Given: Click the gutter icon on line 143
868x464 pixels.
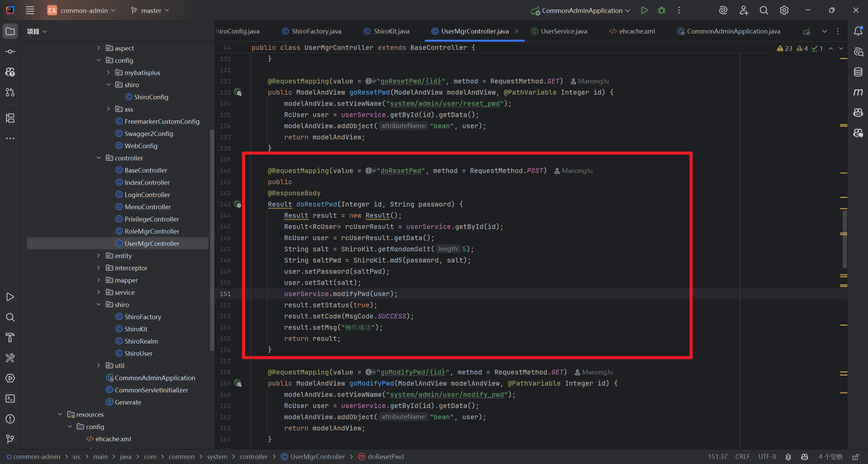Looking at the screenshot, I should pyautogui.click(x=238, y=205).
